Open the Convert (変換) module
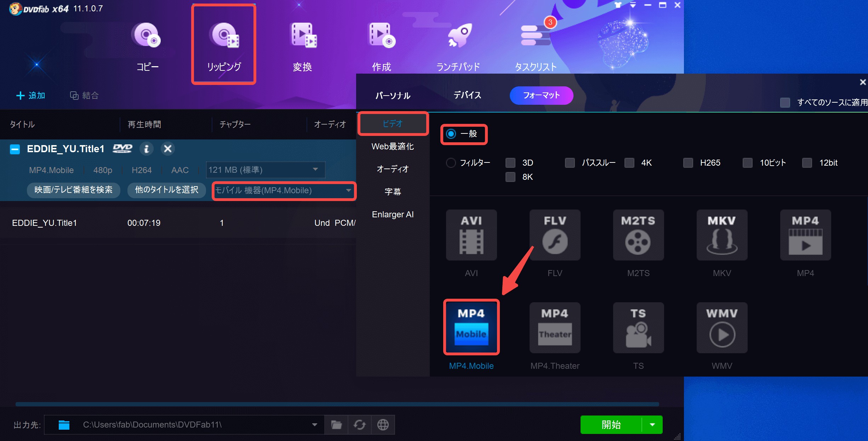The image size is (868, 441). point(302,46)
